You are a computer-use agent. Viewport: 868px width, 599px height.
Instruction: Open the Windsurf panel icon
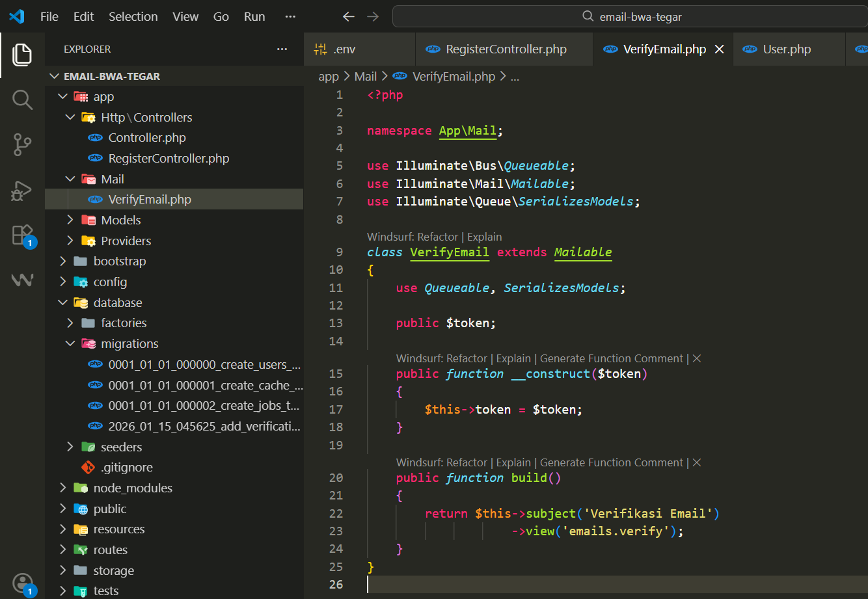click(x=22, y=280)
